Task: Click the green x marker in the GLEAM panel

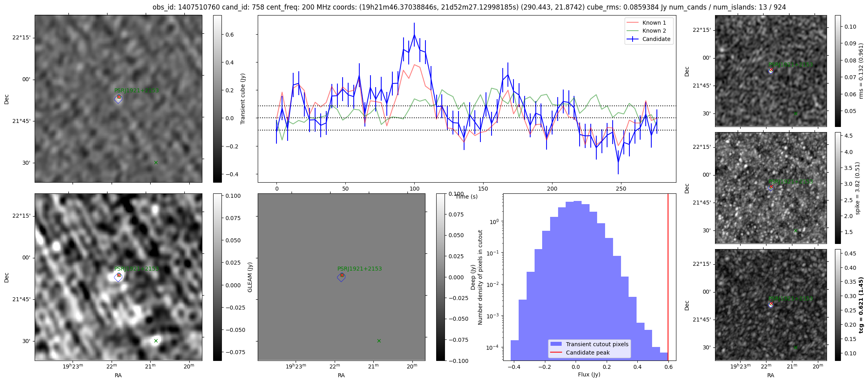Action: (x=379, y=341)
